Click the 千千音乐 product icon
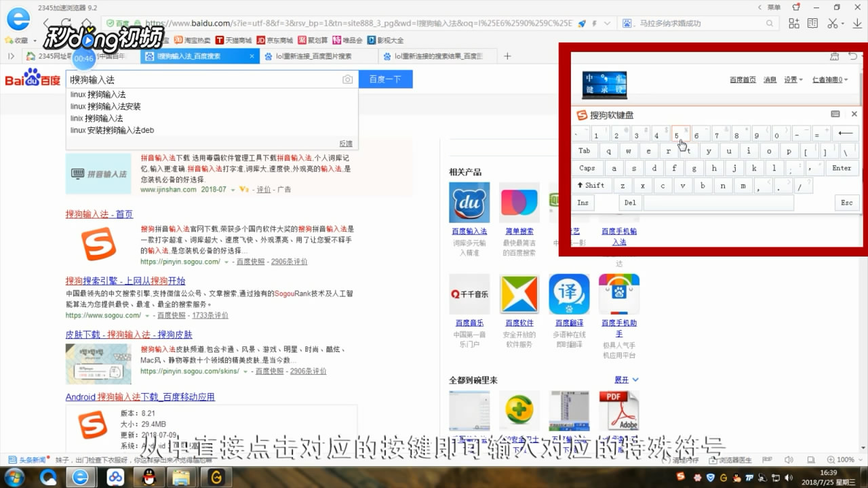Screen dimensions: 868x488 pos(469,294)
